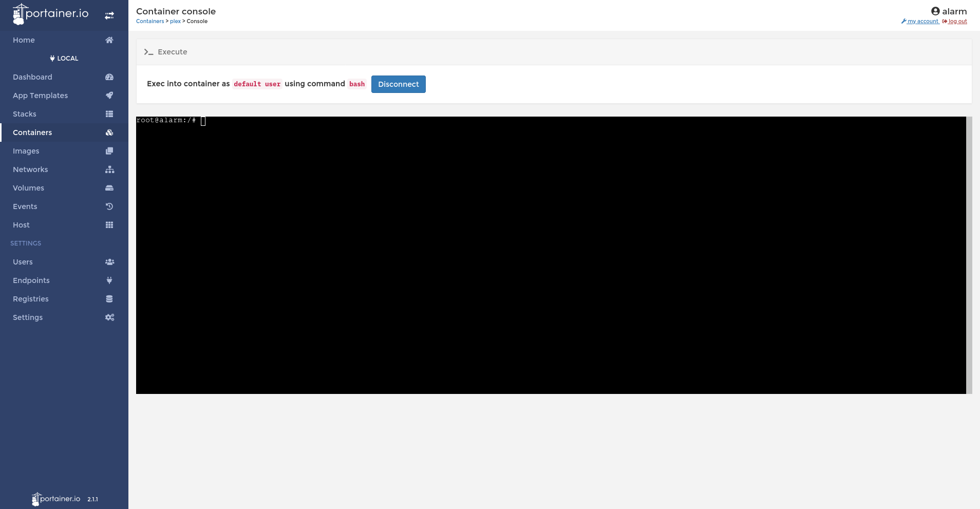This screenshot has width=980, height=509.
Task: Click the Images clone icon
Action: tap(109, 151)
